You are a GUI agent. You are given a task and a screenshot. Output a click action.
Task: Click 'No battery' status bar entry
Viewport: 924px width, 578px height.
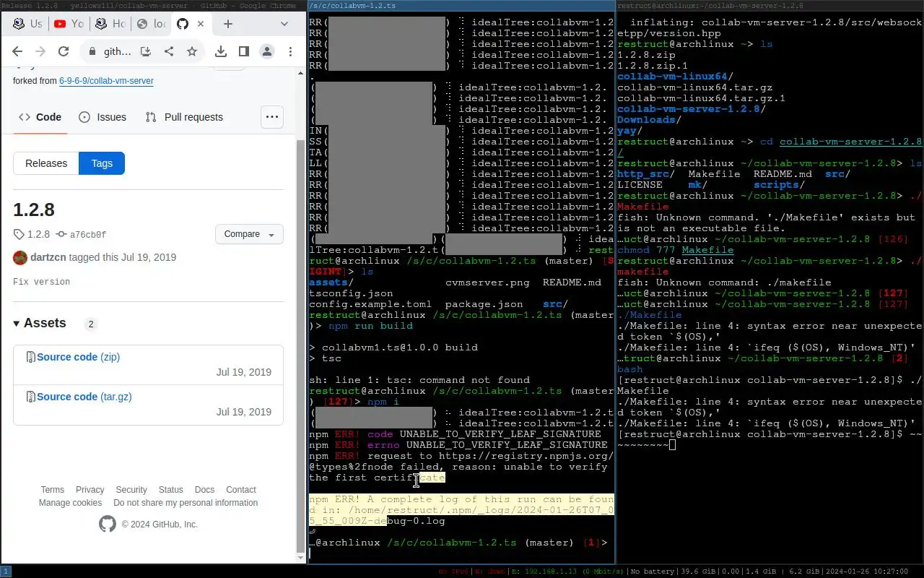pos(653,571)
